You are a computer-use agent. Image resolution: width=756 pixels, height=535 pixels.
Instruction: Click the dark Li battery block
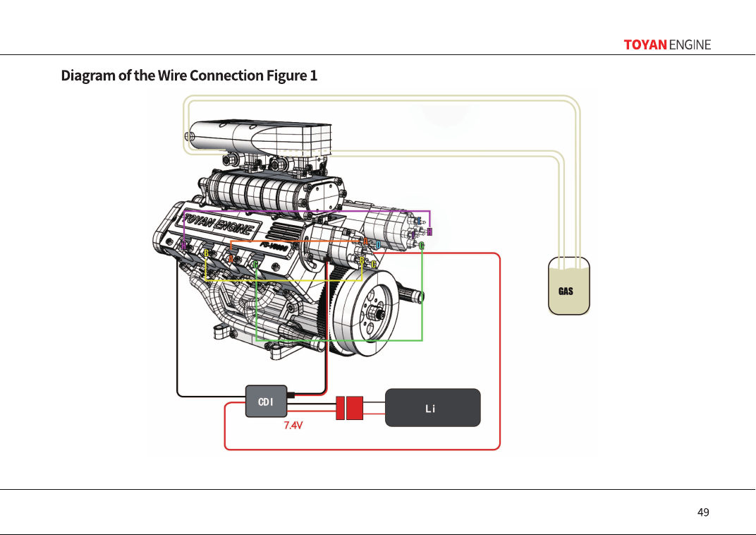[432, 408]
